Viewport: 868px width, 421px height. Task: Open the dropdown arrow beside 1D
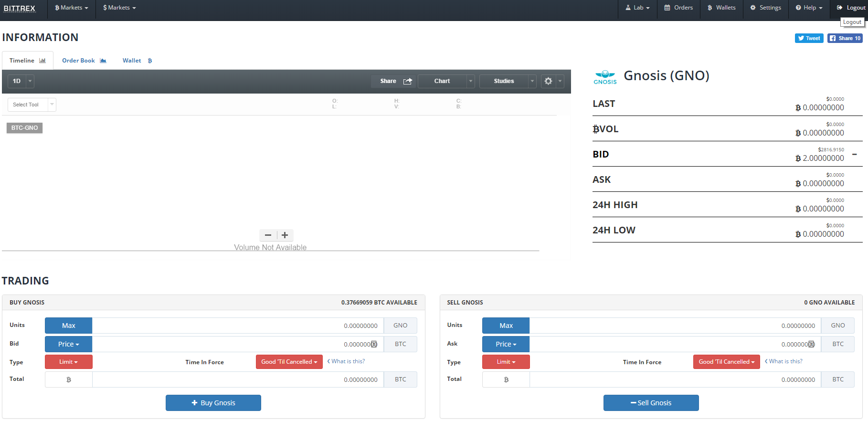(x=30, y=81)
